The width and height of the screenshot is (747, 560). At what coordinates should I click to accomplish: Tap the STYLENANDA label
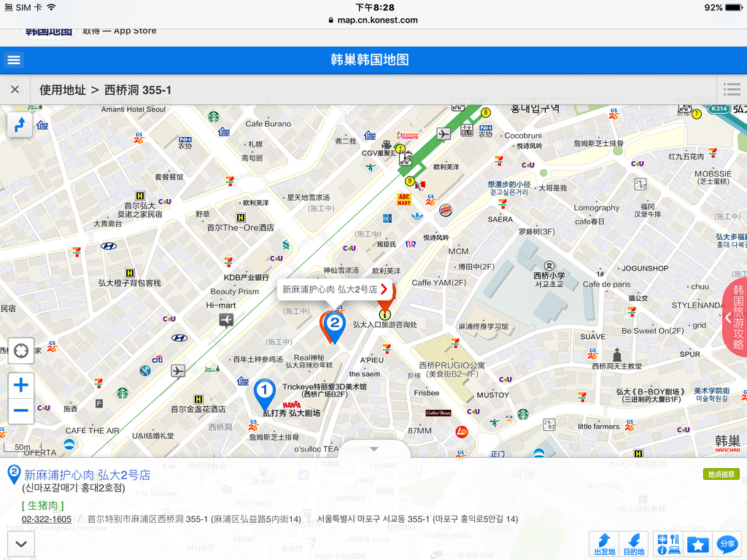coord(699,306)
